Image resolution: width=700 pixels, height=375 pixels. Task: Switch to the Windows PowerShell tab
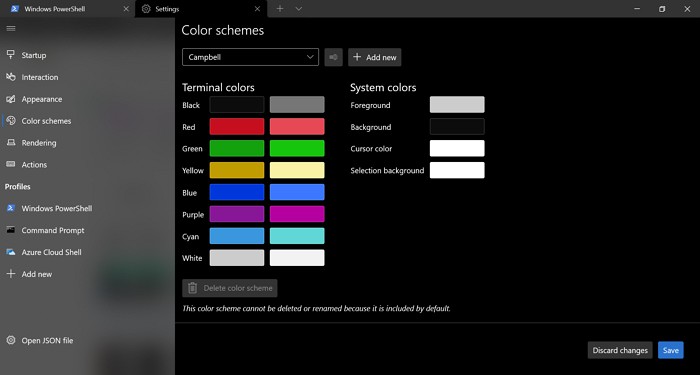67,8
